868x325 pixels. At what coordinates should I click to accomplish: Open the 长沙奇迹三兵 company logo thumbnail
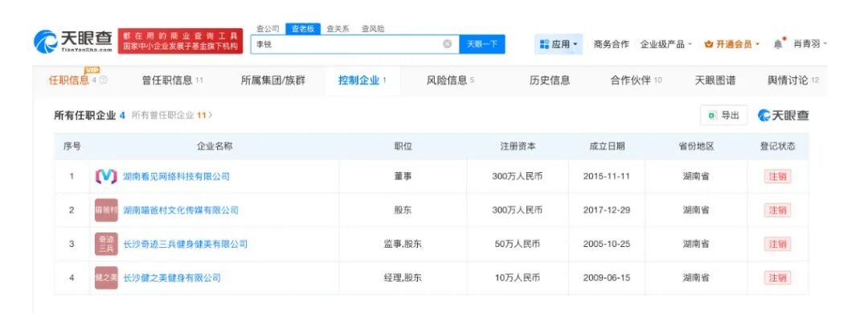click(106, 245)
